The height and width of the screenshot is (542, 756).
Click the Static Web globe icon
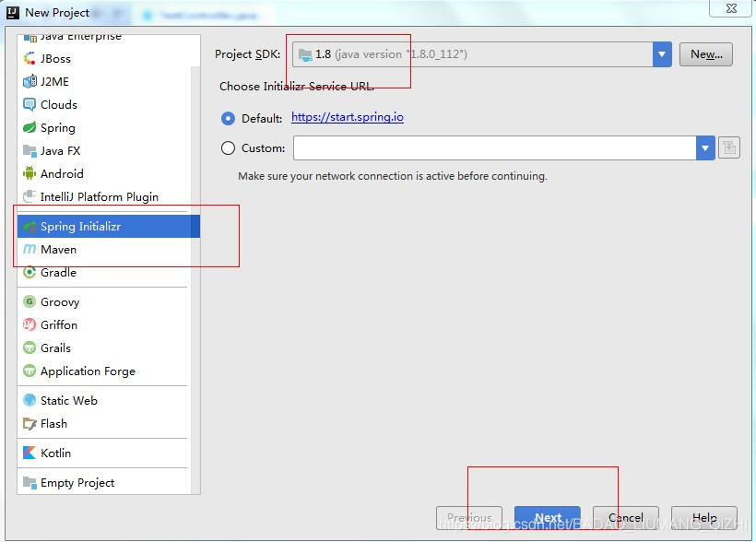coord(30,401)
